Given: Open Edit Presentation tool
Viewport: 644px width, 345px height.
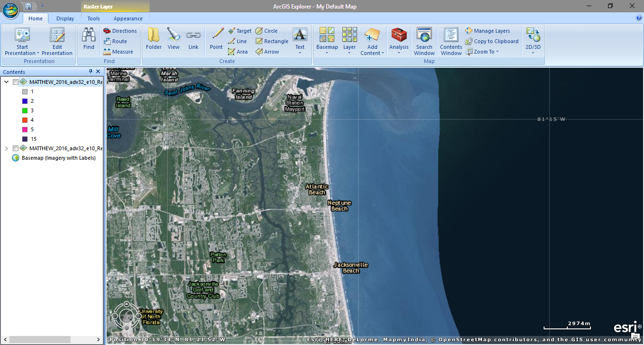Looking at the screenshot, I should point(57,42).
